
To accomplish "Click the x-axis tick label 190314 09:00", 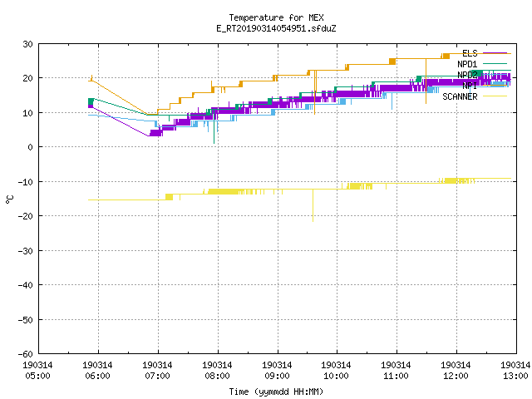I will (x=277, y=371).
